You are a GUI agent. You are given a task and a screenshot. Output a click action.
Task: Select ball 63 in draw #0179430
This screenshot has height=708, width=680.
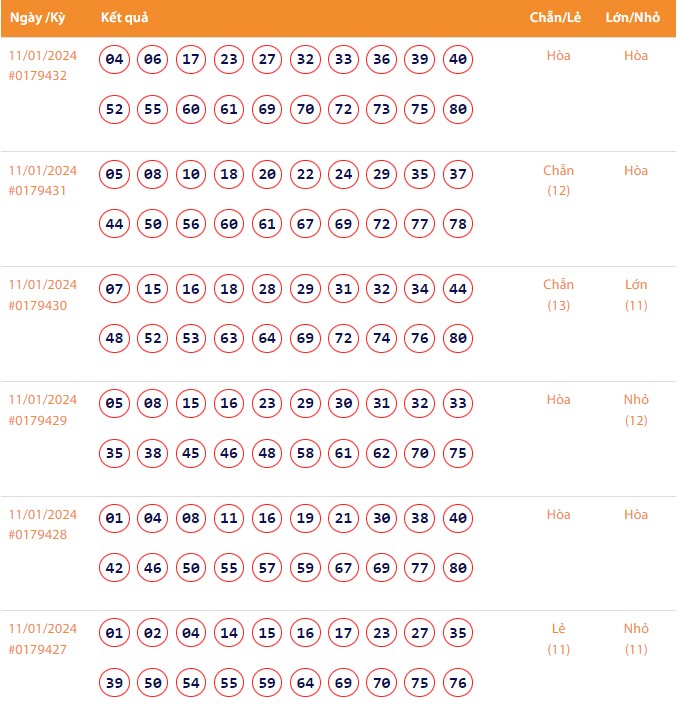tap(229, 339)
